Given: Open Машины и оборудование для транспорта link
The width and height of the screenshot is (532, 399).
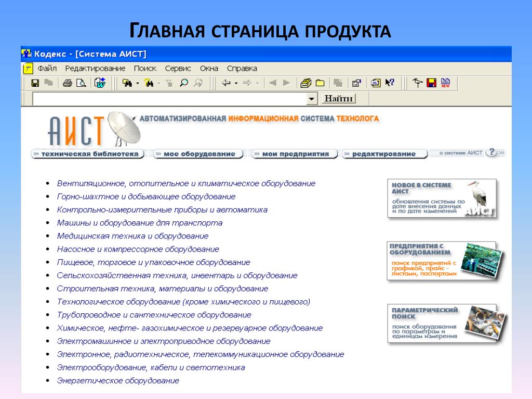Looking at the screenshot, I should click(139, 223).
